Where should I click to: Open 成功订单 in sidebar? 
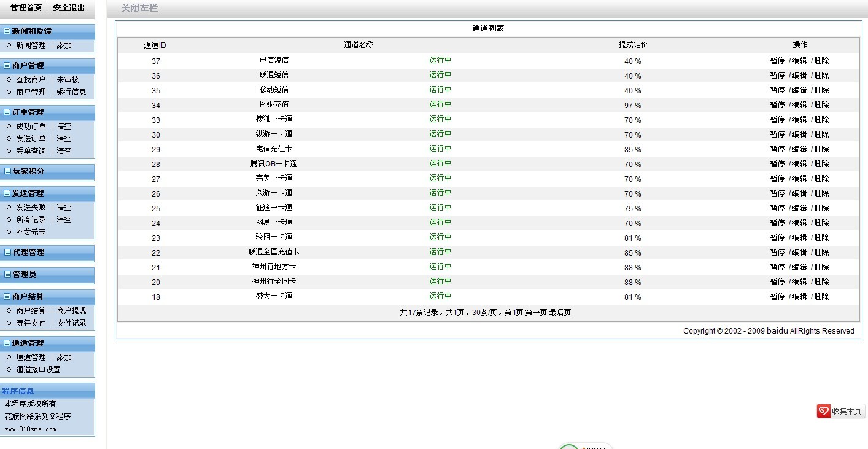point(31,127)
